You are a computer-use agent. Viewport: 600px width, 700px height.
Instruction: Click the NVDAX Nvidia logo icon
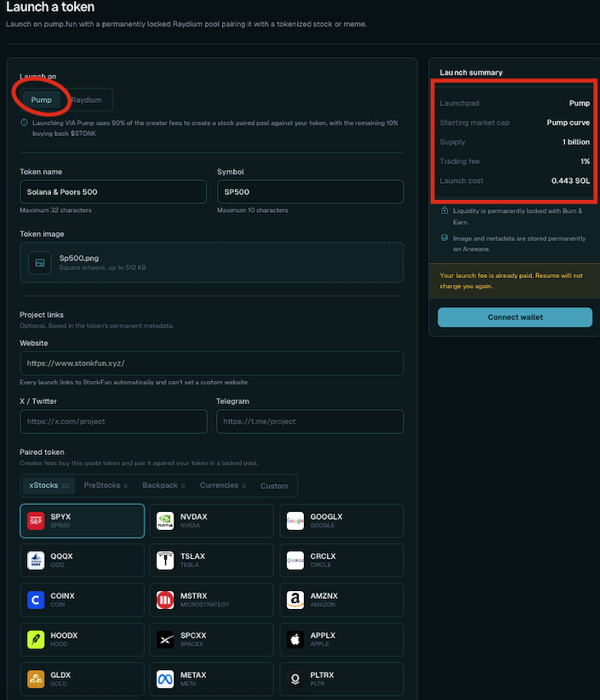tap(165, 521)
